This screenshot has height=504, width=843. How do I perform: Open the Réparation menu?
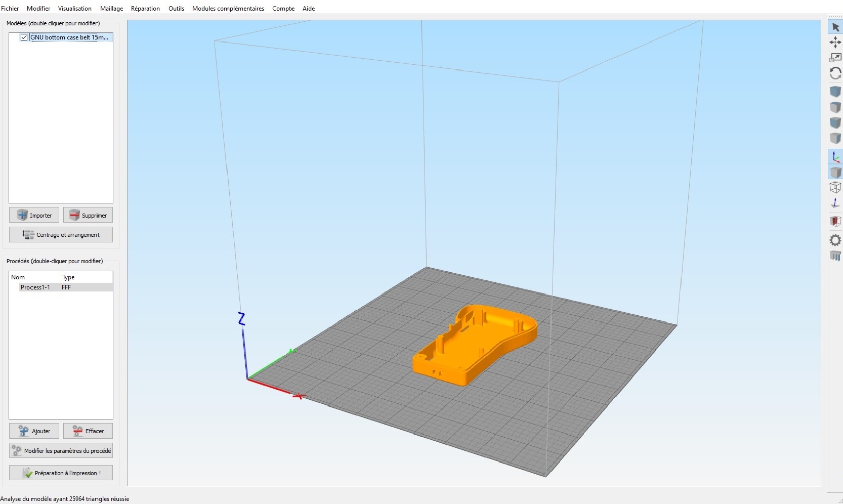[x=145, y=9]
